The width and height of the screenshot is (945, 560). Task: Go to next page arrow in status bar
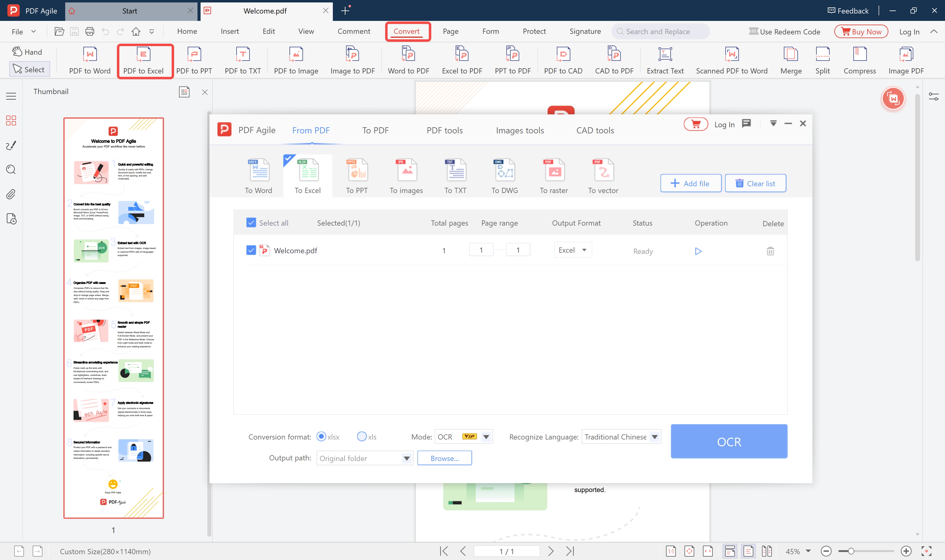551,551
